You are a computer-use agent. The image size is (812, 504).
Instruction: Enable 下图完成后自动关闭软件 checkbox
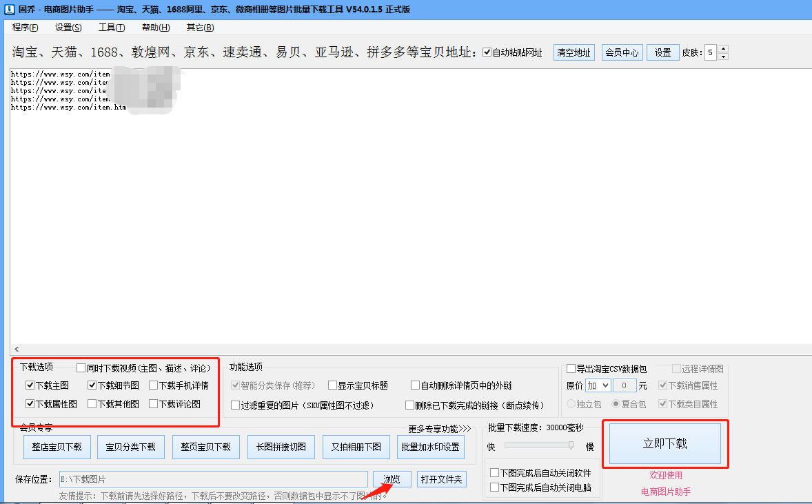point(494,473)
